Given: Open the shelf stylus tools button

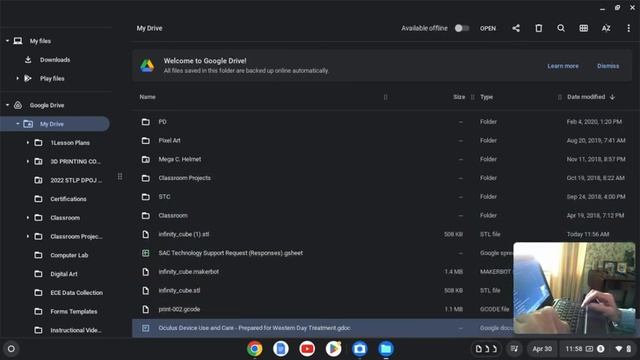Looking at the screenshot, I should pyautogui.click(x=514, y=349).
